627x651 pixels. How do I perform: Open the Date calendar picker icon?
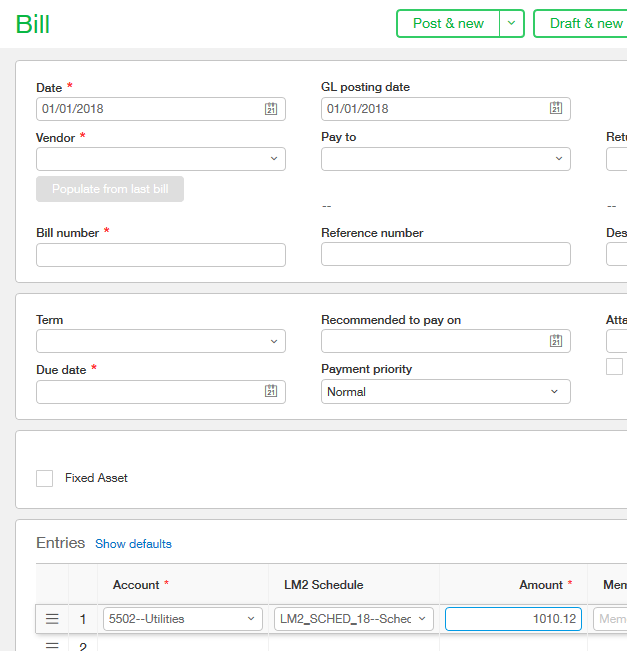[x=271, y=109]
